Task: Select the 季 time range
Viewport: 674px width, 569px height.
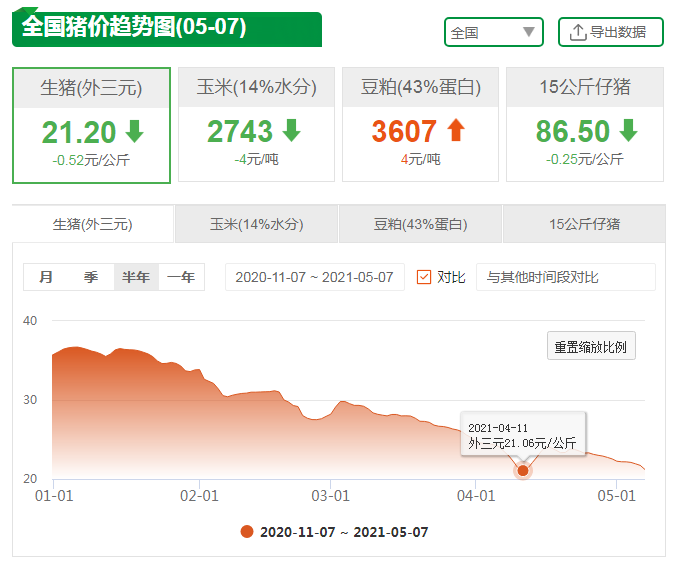Action: pyautogui.click(x=91, y=277)
